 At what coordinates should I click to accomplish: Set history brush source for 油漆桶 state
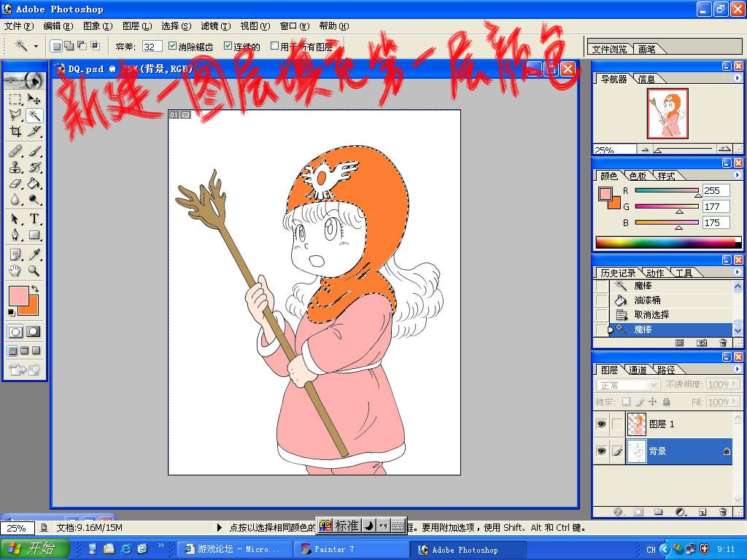pyautogui.click(x=602, y=300)
